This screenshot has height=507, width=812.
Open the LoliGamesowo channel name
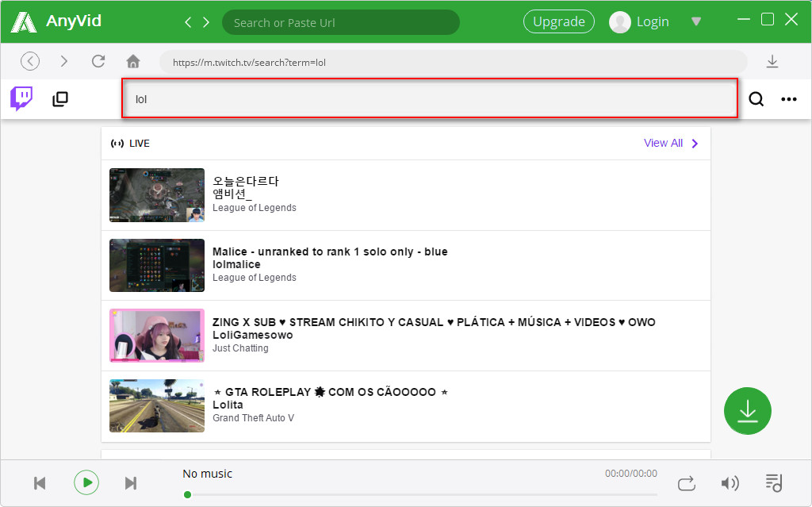point(253,335)
